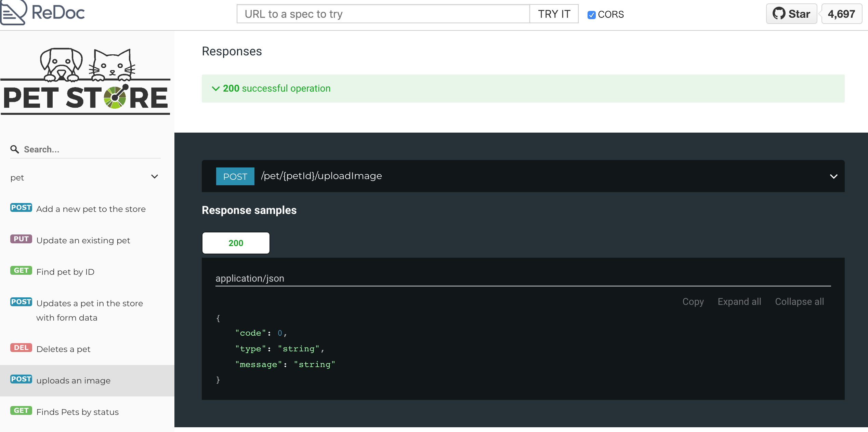868x432 pixels.
Task: Click the TRY IT button
Action: (x=554, y=14)
